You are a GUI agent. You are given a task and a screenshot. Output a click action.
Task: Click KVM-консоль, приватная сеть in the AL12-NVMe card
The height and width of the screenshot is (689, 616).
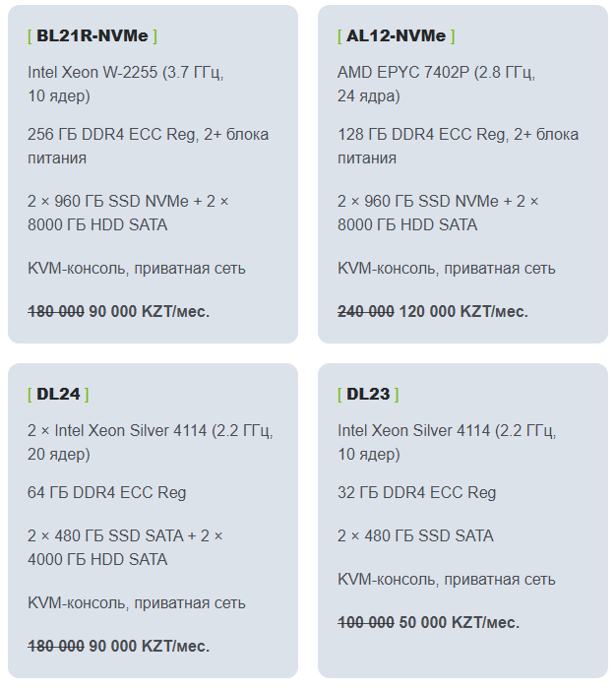pos(446,268)
